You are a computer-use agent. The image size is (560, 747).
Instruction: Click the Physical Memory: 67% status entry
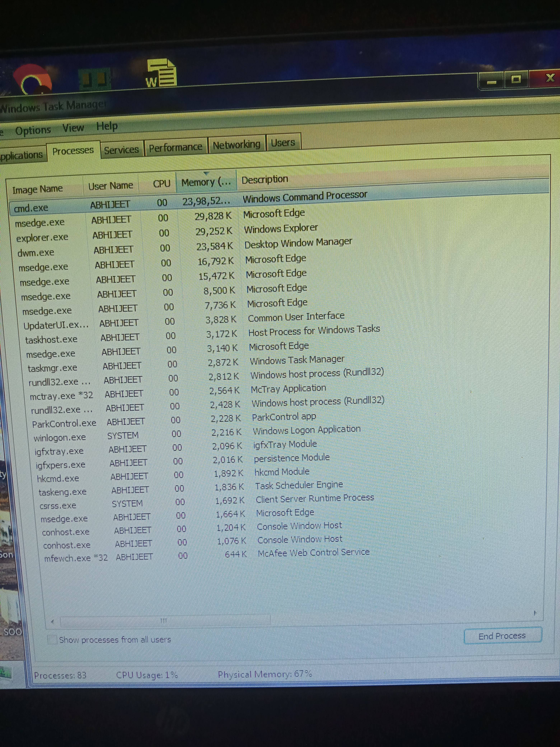pos(265,674)
